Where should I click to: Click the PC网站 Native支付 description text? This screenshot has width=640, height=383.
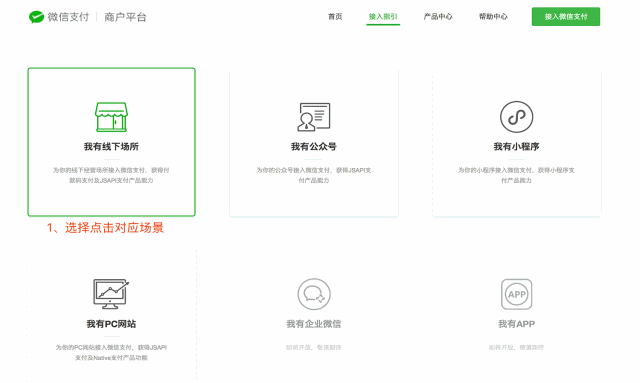pos(111,352)
